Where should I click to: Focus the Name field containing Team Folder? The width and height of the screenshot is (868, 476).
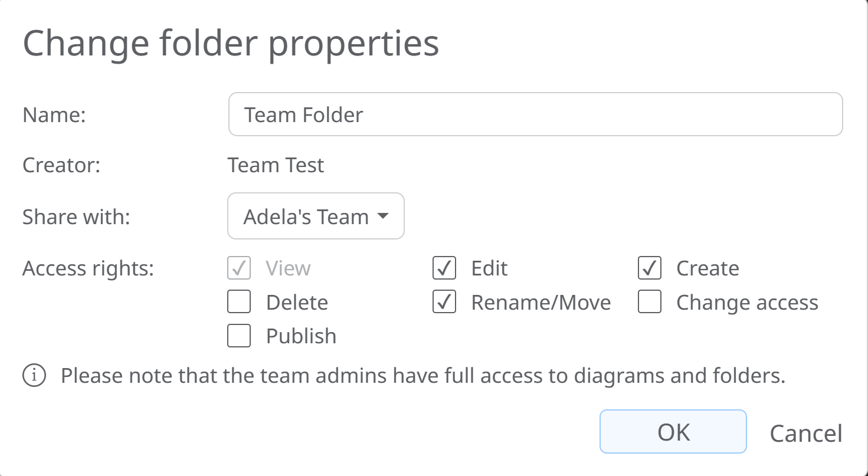pos(535,114)
